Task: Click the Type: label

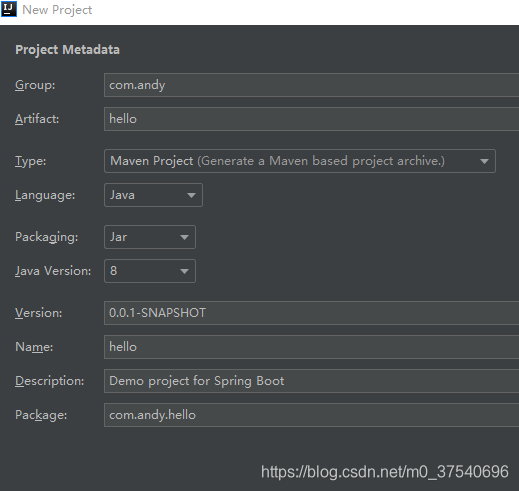Action: click(x=31, y=161)
